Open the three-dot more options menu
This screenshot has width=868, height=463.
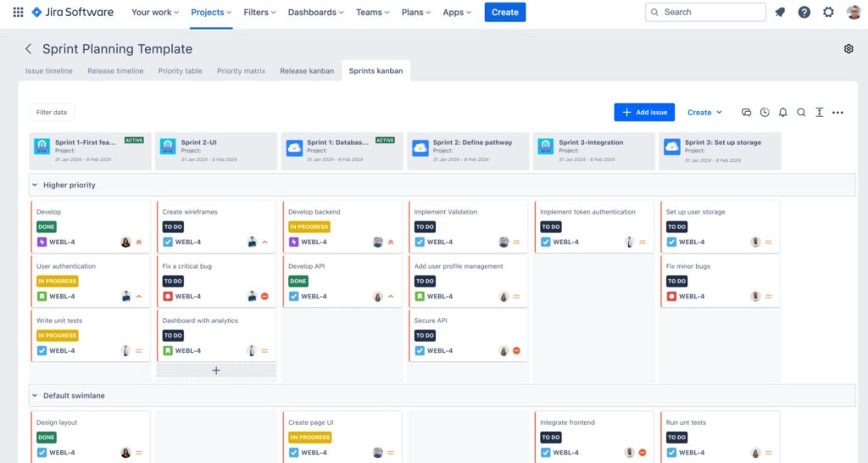click(x=837, y=113)
